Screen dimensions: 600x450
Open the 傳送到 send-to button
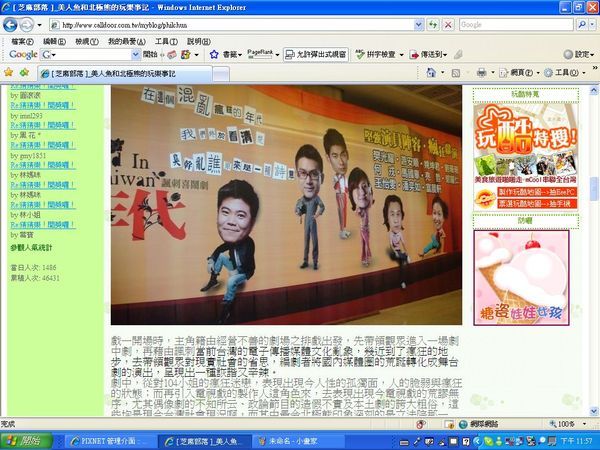point(428,55)
